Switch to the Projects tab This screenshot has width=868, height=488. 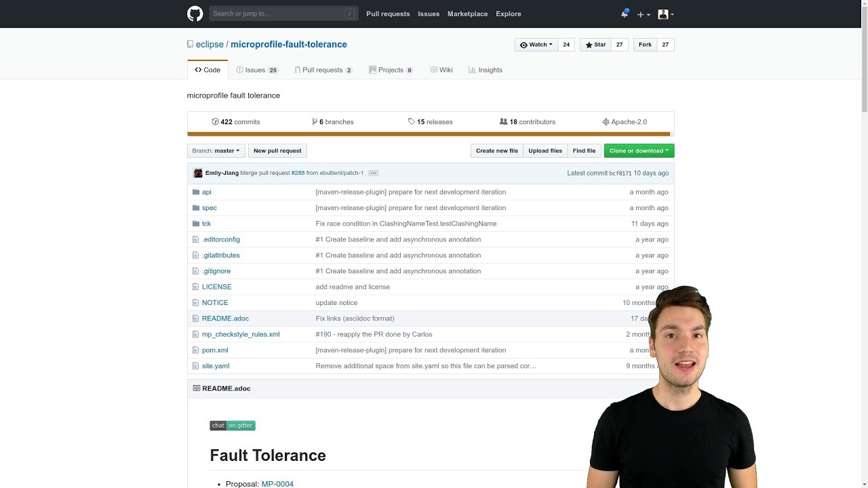(391, 70)
